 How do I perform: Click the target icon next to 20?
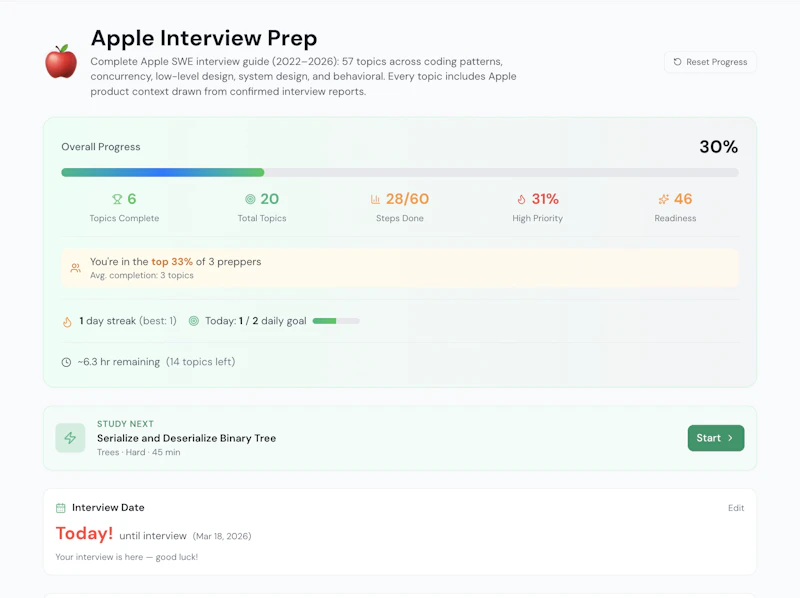click(250, 199)
